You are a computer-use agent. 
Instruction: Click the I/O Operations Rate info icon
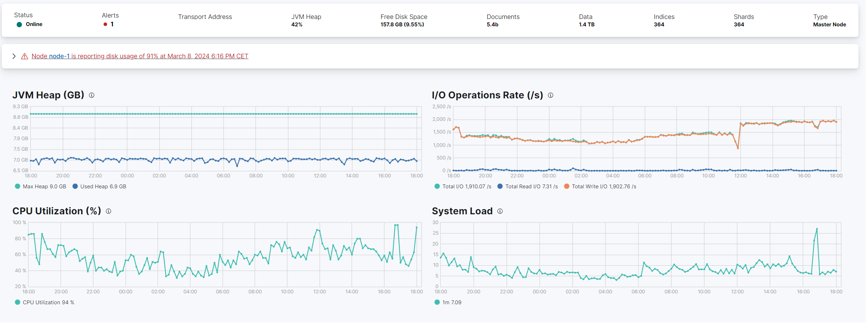click(x=551, y=95)
